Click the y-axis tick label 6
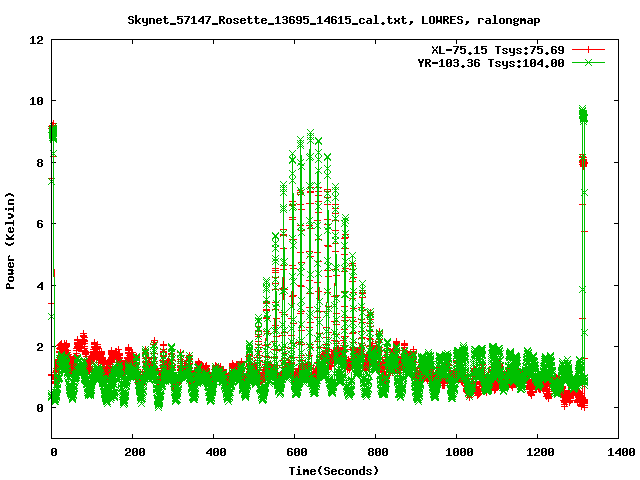This screenshot has height=480, width=640. click(40, 224)
